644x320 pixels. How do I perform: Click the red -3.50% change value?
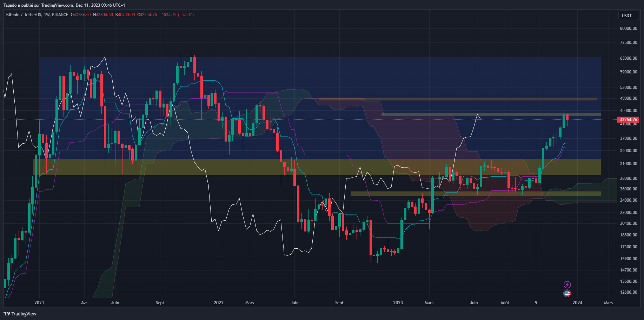click(186, 15)
